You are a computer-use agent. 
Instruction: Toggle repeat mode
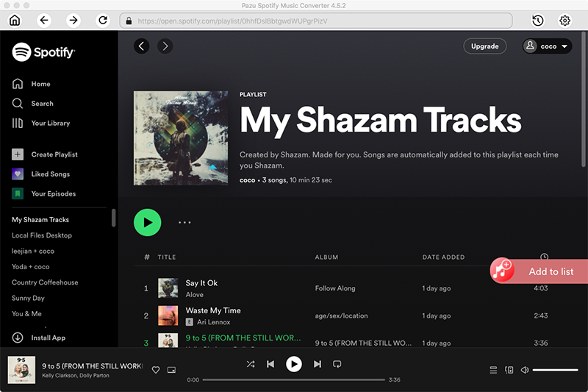pyautogui.click(x=337, y=364)
